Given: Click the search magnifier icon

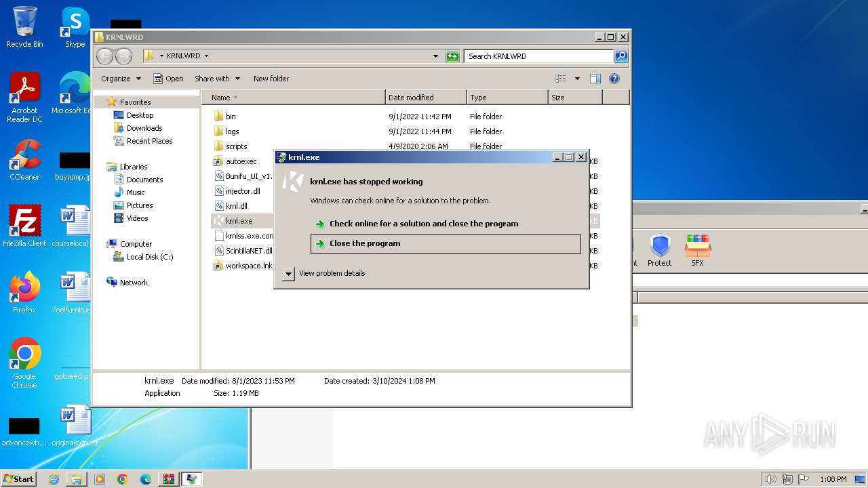Looking at the screenshot, I should tap(620, 56).
